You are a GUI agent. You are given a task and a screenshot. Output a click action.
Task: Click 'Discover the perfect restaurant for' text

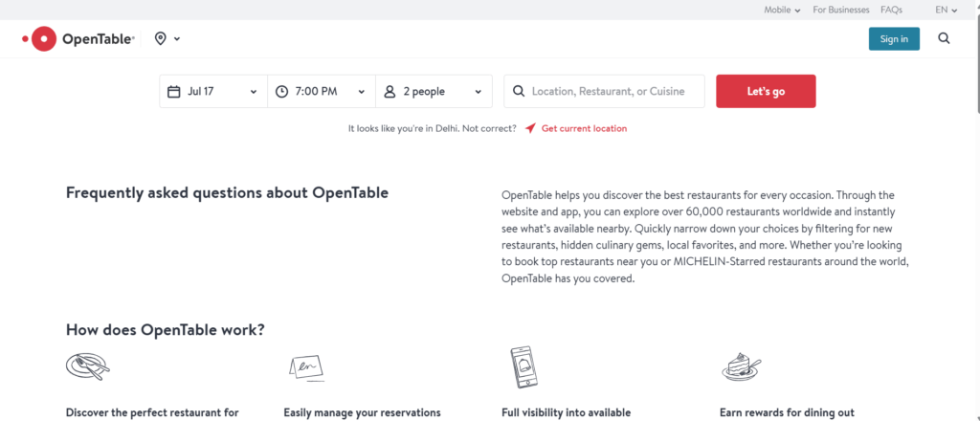point(152,413)
